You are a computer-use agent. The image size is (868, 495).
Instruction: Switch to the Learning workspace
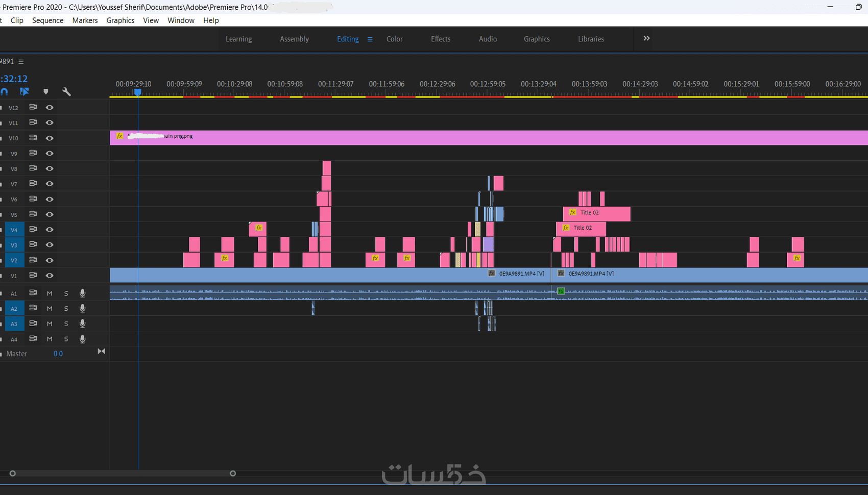click(239, 39)
